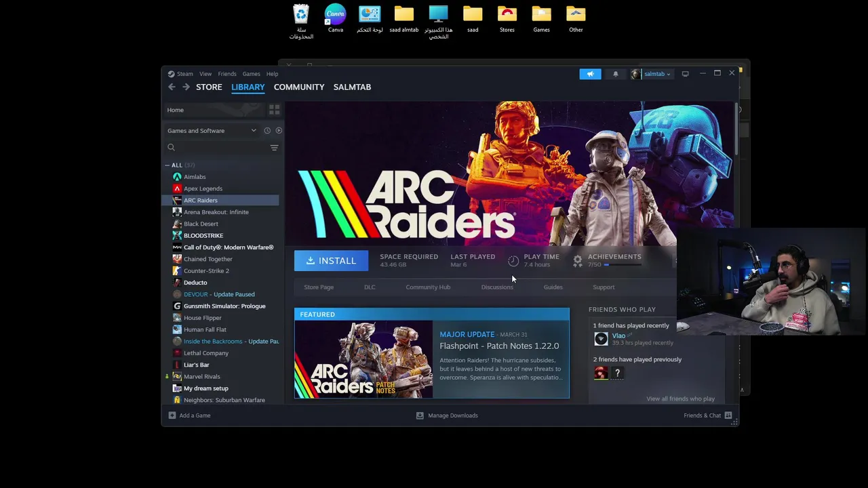
Task: Open the Store Page link
Action: click(x=319, y=287)
